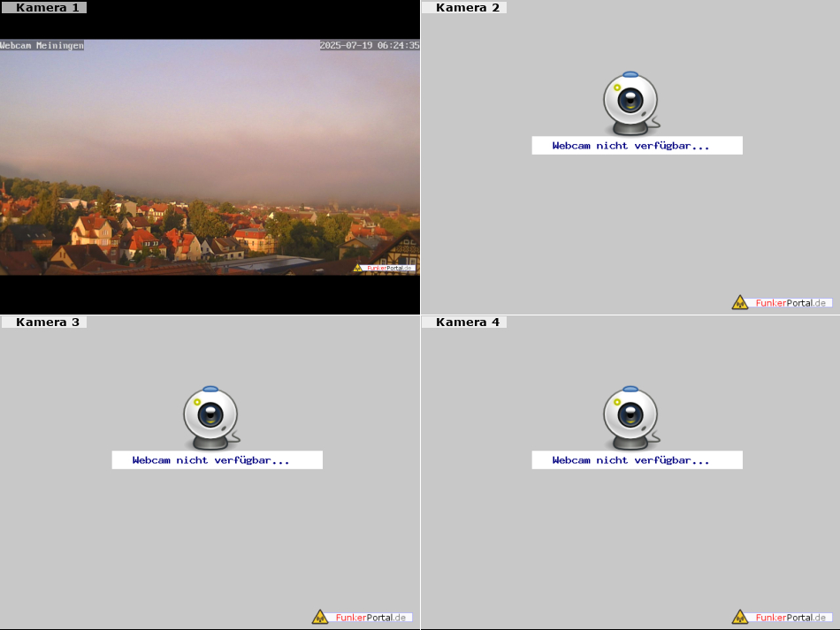Click the 'Webcam Meiningen' caption overlay

pyautogui.click(x=42, y=45)
